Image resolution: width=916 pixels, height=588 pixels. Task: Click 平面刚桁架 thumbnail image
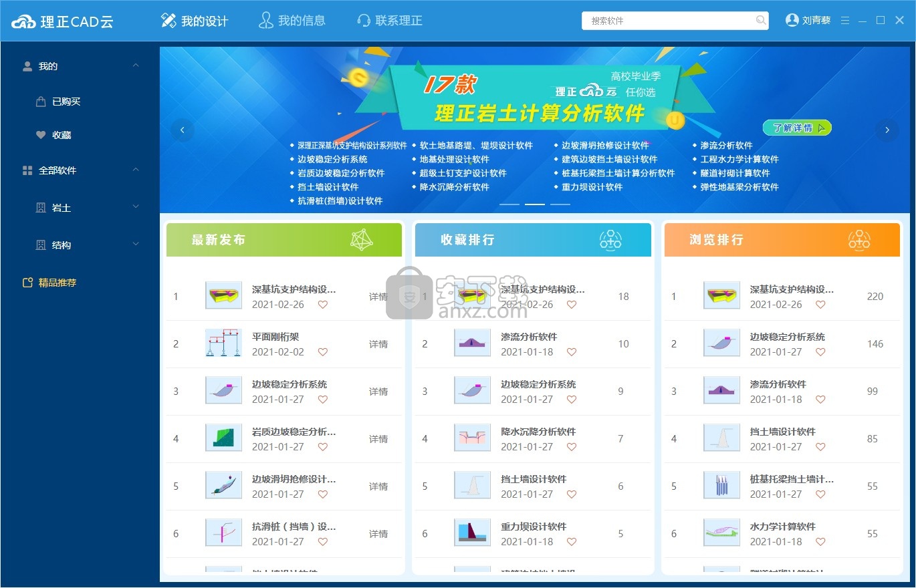coord(223,343)
